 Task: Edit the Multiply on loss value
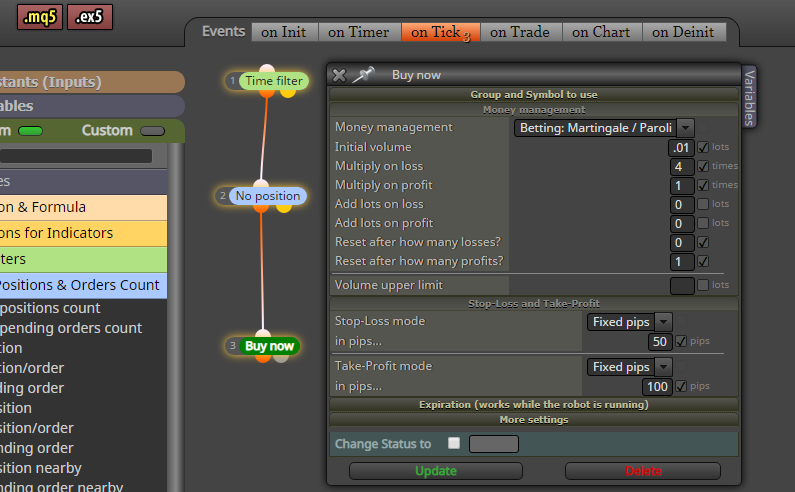(682, 166)
